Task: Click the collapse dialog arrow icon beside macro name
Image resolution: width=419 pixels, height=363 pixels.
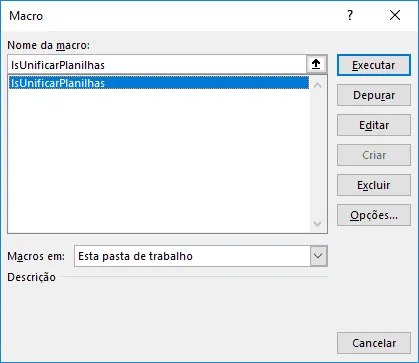Action: 316,64
